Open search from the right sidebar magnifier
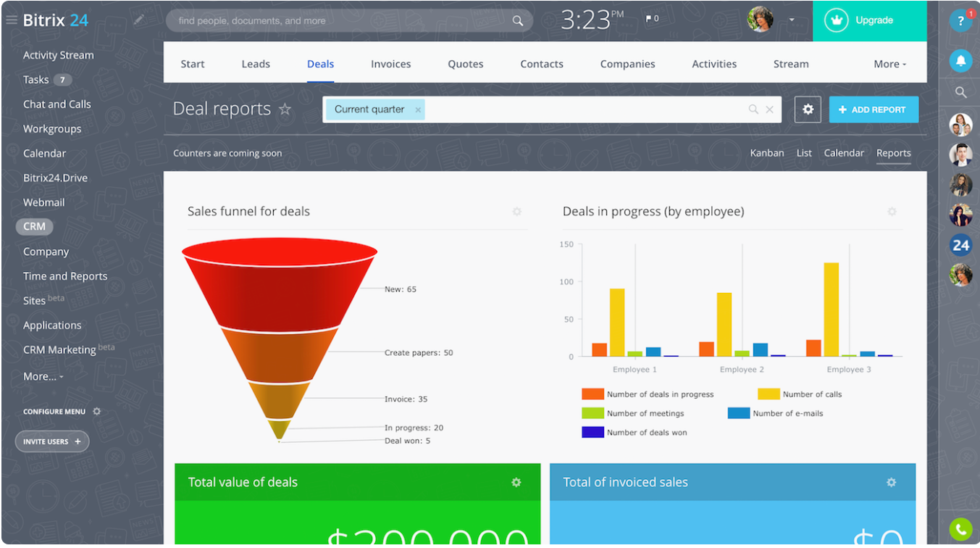 960,93
